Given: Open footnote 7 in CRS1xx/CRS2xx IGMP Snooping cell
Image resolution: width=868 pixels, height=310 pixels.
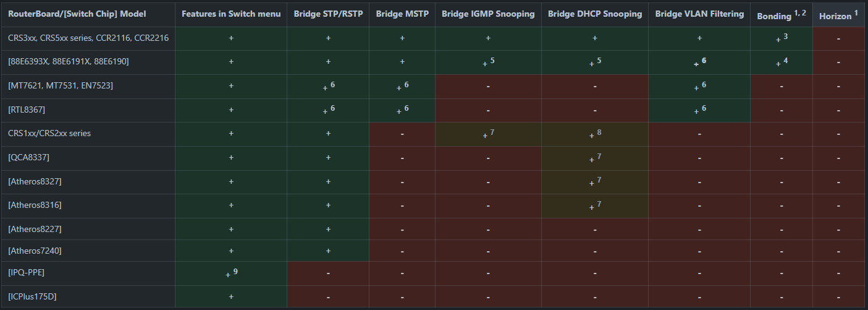Looking at the screenshot, I should click(x=492, y=132).
